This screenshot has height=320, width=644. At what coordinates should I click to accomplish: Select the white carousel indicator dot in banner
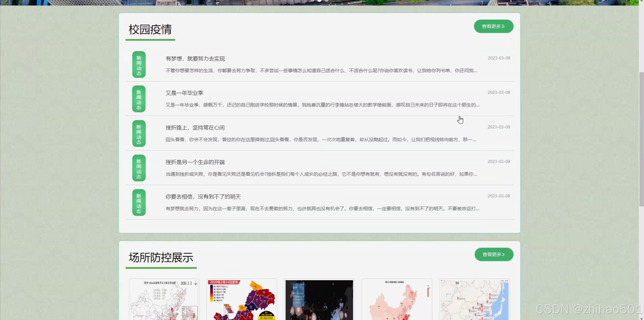click(320, 1)
